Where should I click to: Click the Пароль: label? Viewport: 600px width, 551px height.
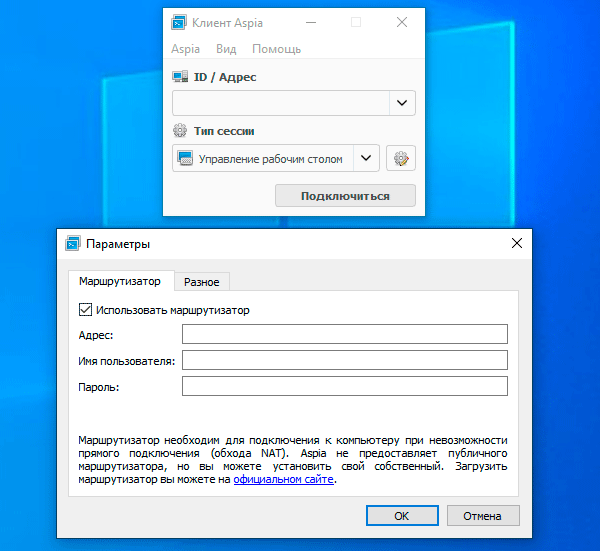(x=99, y=387)
